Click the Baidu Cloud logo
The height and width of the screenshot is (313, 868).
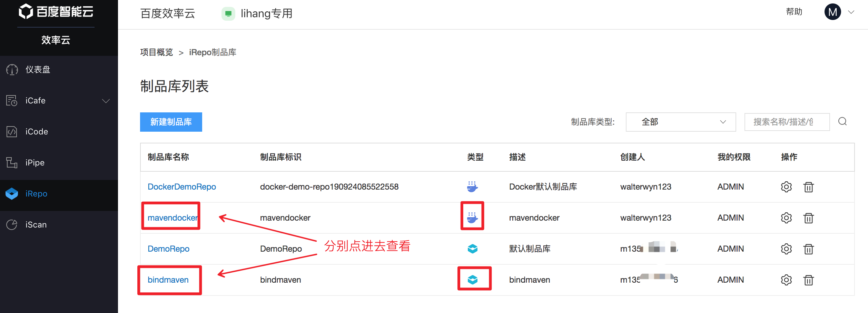(x=56, y=11)
